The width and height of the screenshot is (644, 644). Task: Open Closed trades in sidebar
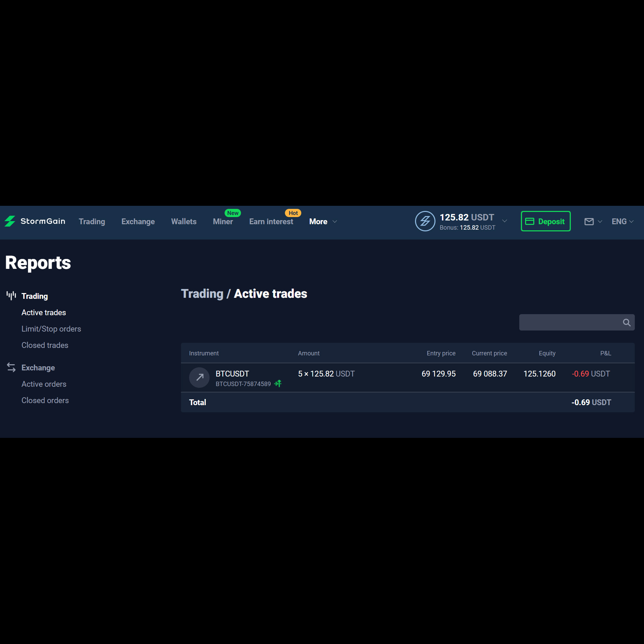[45, 345]
